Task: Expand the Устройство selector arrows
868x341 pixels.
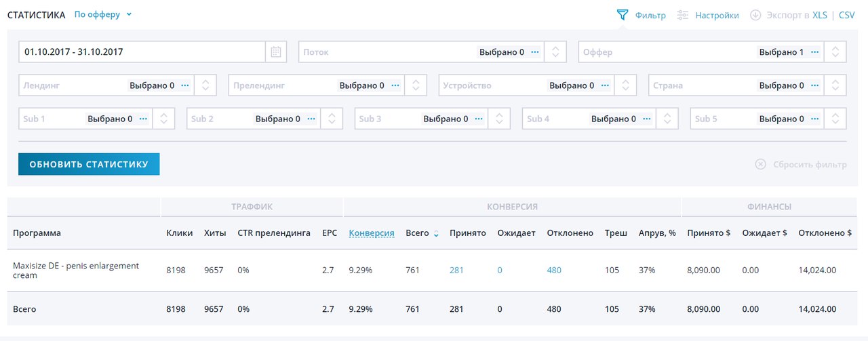Action: pos(625,85)
